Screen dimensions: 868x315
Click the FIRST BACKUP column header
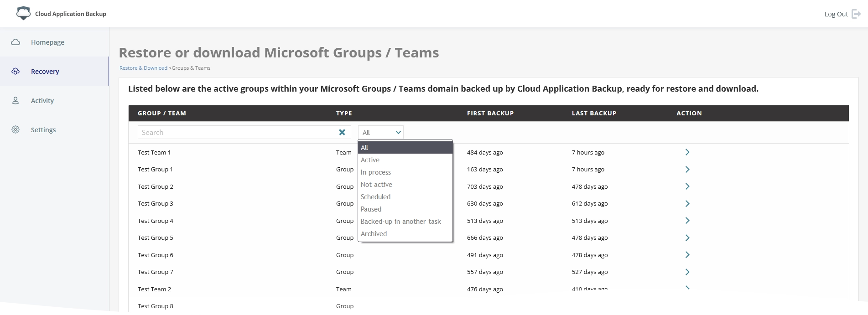[490, 113]
